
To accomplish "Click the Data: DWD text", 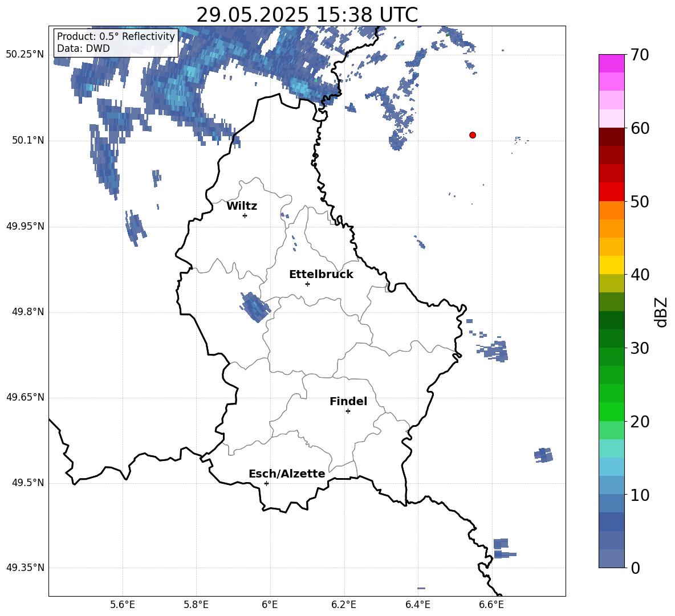I will pyautogui.click(x=83, y=48).
